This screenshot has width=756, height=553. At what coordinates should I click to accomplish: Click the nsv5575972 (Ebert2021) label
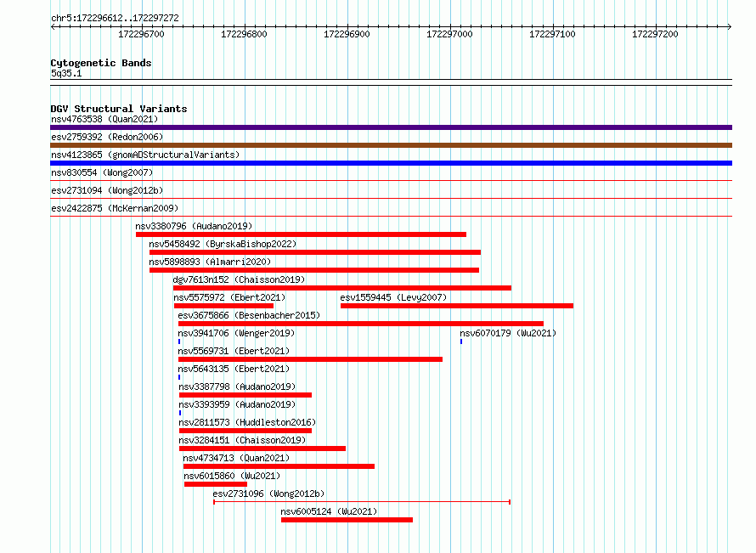tap(229, 297)
